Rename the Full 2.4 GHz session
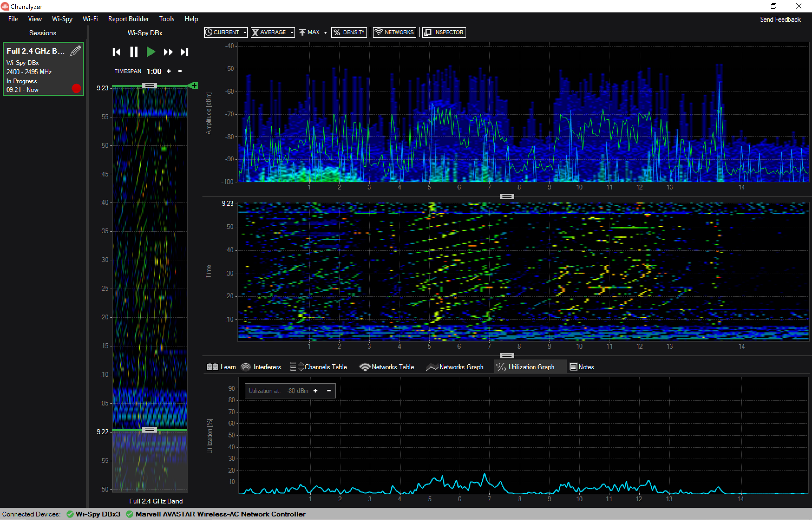 click(75, 51)
